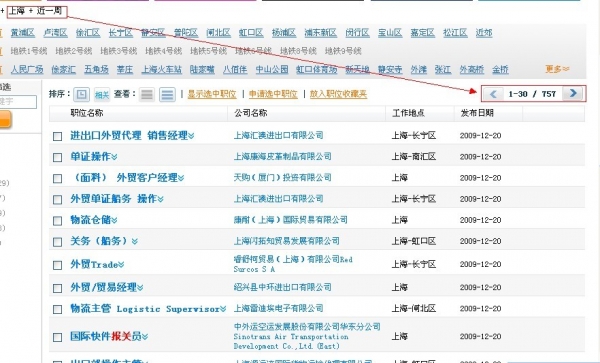
Task: Go to next results page arrow
Action: (573, 93)
